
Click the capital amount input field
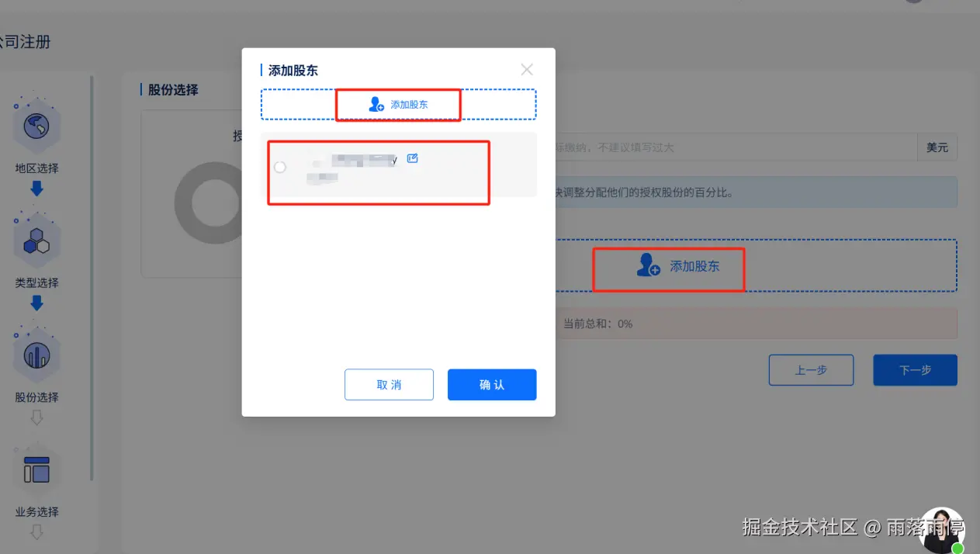pyautogui.click(x=736, y=147)
